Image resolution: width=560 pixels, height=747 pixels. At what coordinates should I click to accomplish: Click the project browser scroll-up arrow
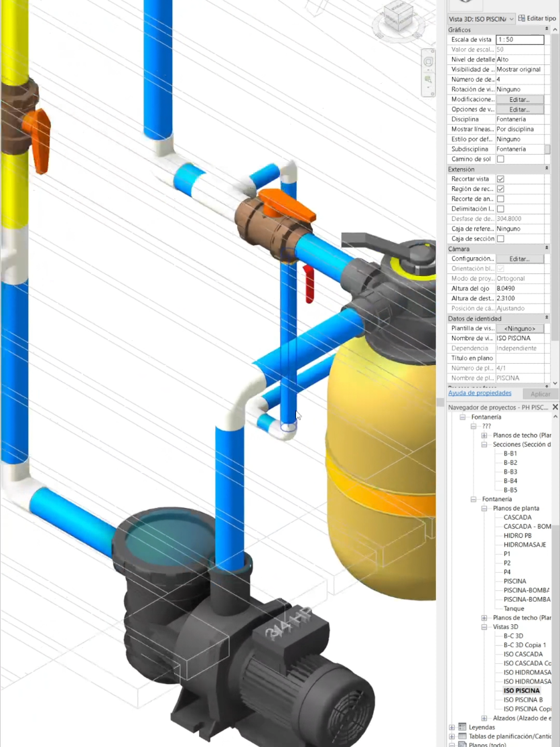[x=555, y=417]
